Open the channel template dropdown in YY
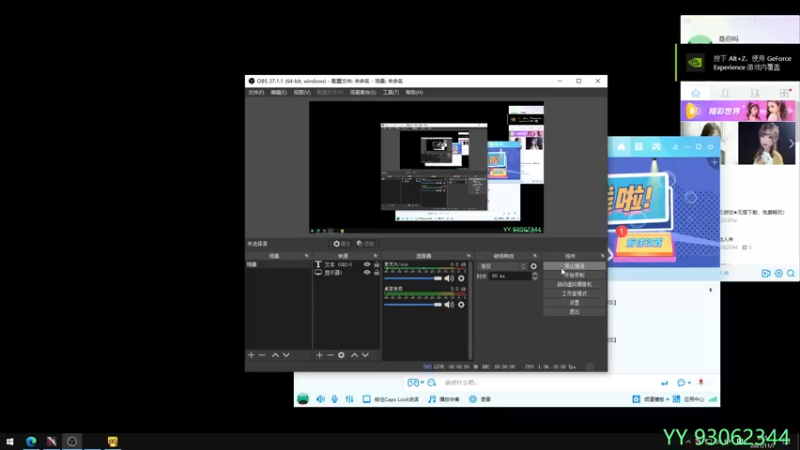The image size is (800, 450). [651, 399]
